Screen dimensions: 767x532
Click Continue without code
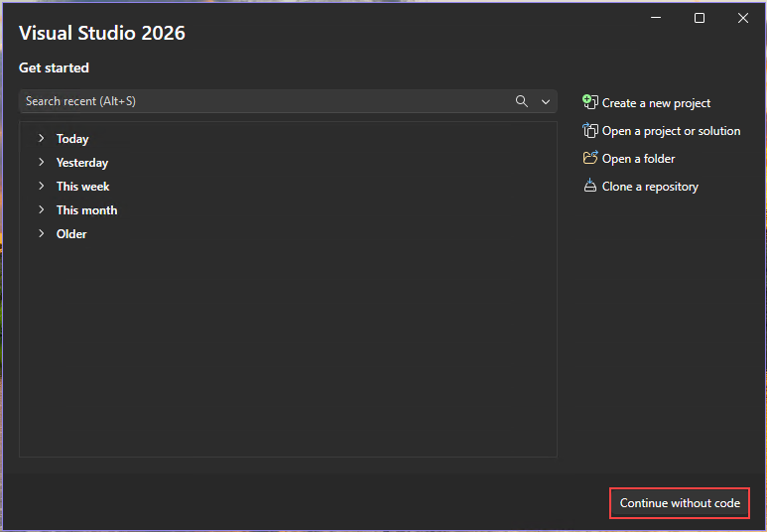[680, 503]
